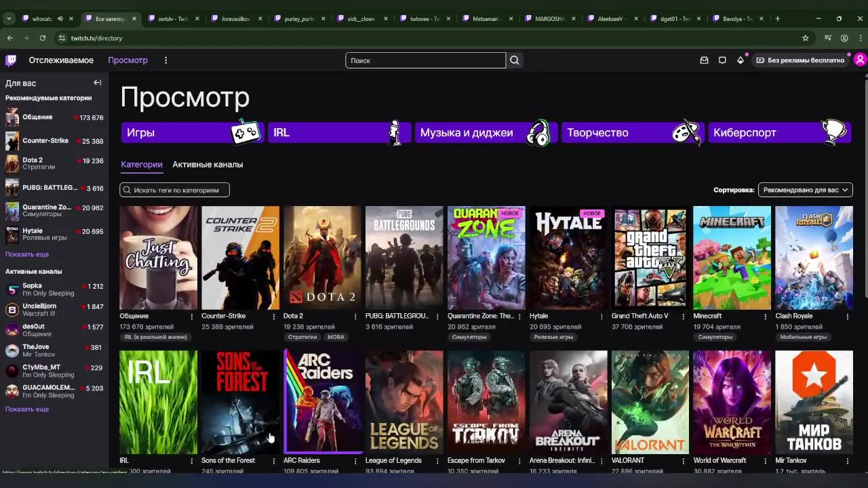Screen dimensions: 868x488
Task: Open GUACAMOLEM channel in the sidebar
Action: click(54, 391)
